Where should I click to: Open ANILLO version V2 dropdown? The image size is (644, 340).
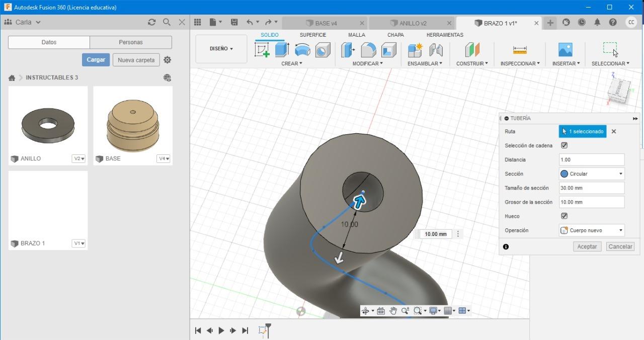(x=79, y=158)
